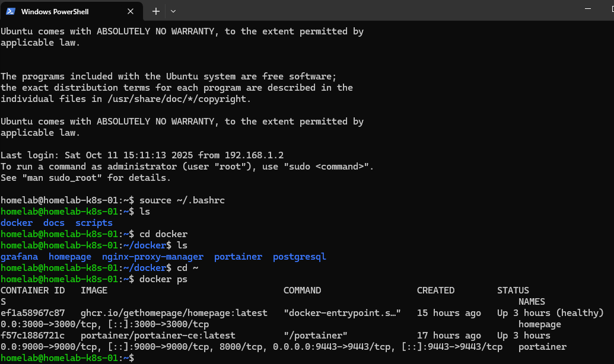
Task: Click '17 hours ago' created value
Action: click(448, 336)
